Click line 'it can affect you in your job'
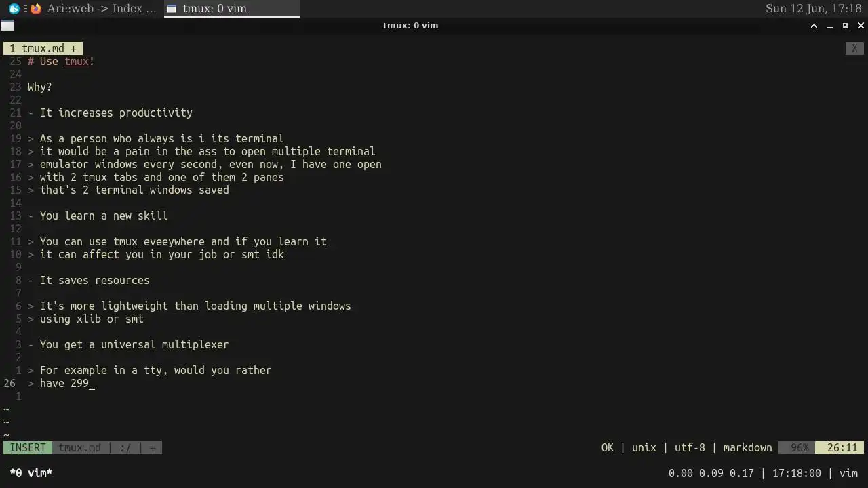This screenshot has height=488, width=868. [x=161, y=255]
